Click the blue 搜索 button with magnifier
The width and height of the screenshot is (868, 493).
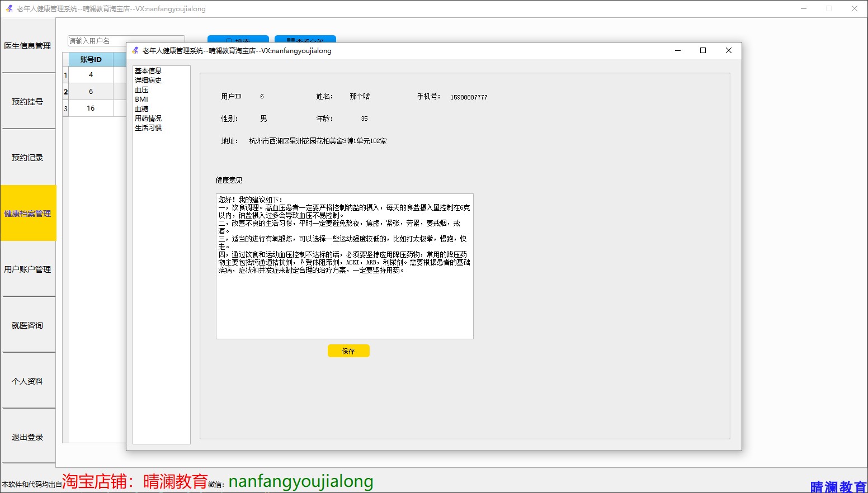pyautogui.click(x=238, y=39)
